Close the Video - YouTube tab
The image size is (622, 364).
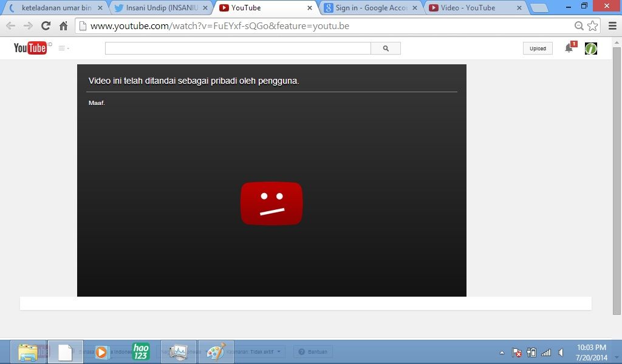(519, 8)
